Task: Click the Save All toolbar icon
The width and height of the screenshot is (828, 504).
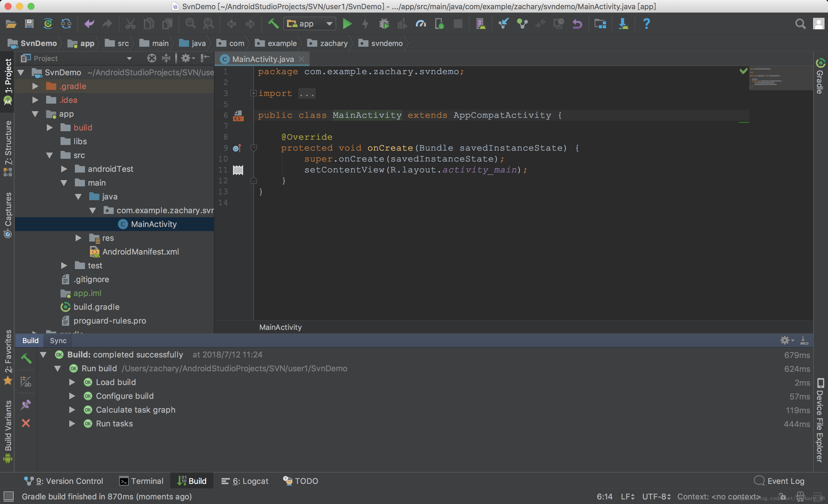Action: (29, 24)
